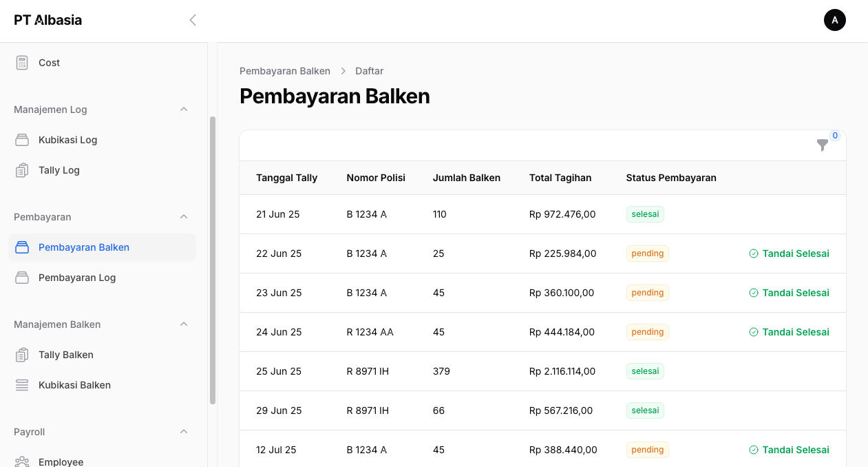This screenshot has width=868, height=467.
Task: Click Tandai Selesai for 24 Jun 25
Action: (x=789, y=332)
